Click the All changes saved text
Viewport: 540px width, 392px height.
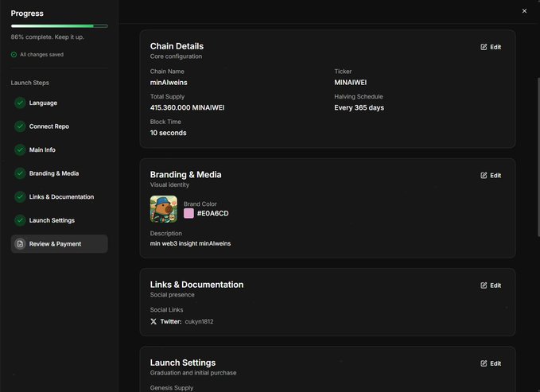pos(41,54)
